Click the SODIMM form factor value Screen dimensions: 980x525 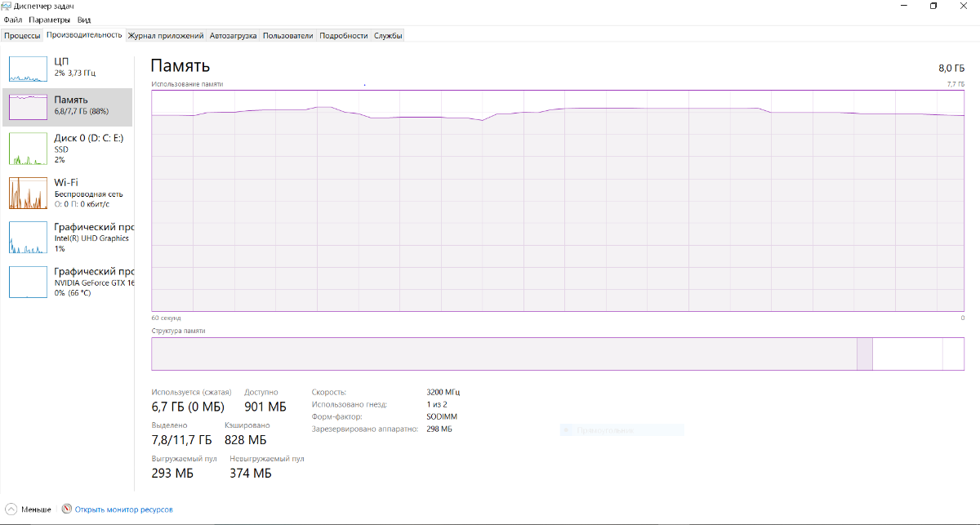[442, 416]
